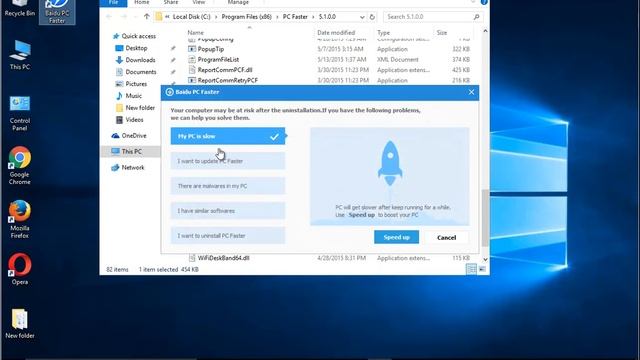Screen dimensions: 640x360
Task: Open the Home ribbon tab
Action: (142, 2)
